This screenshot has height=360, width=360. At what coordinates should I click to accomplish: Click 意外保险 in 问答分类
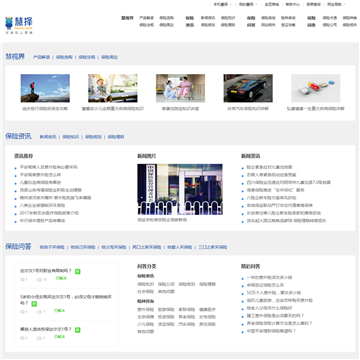tap(146, 309)
